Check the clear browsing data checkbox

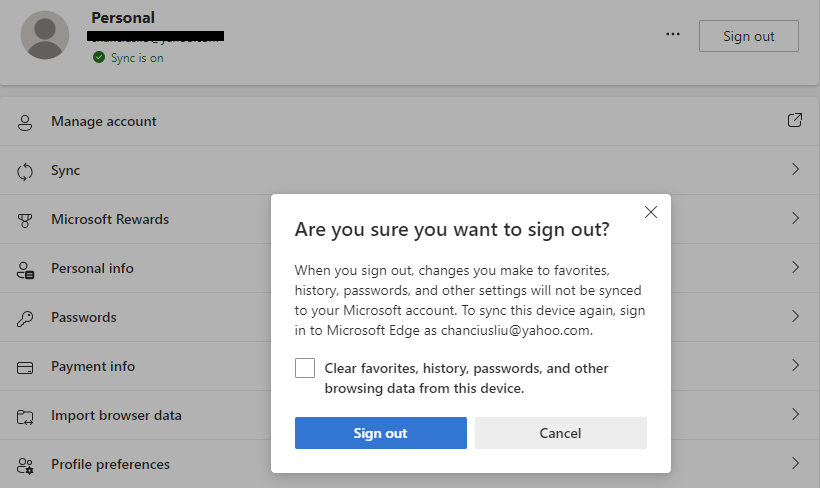coord(305,368)
